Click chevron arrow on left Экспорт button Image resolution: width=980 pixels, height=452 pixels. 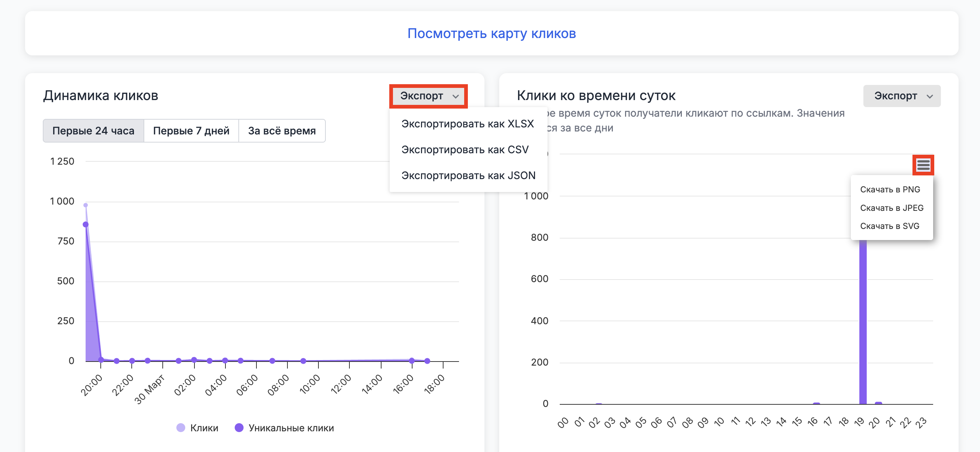pyautogui.click(x=455, y=96)
